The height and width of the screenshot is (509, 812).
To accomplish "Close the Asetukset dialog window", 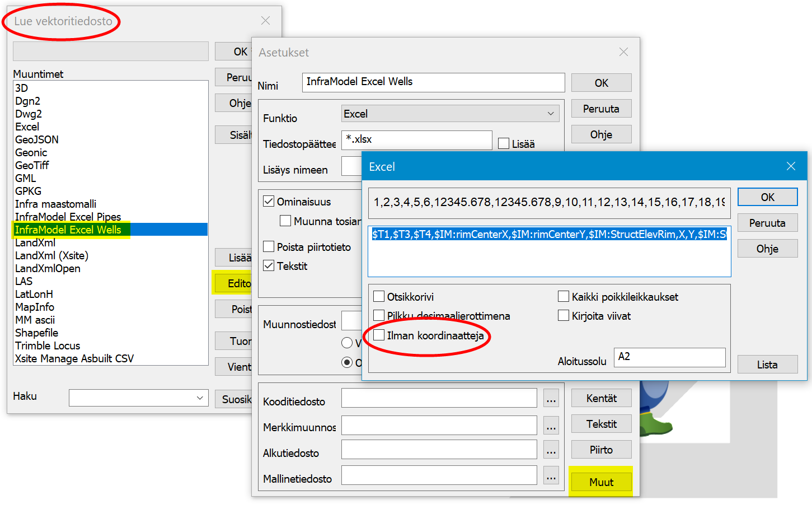I will coord(623,52).
